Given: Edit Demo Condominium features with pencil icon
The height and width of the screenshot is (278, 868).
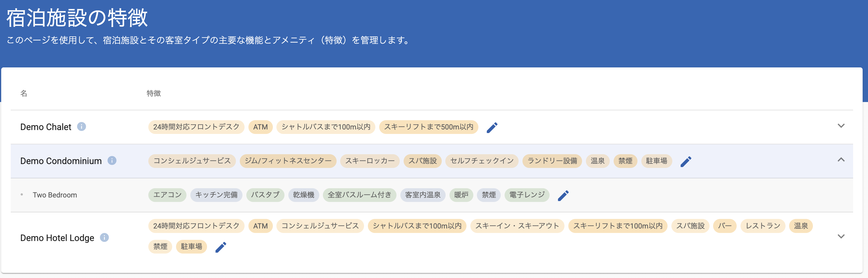Looking at the screenshot, I should [x=686, y=162].
